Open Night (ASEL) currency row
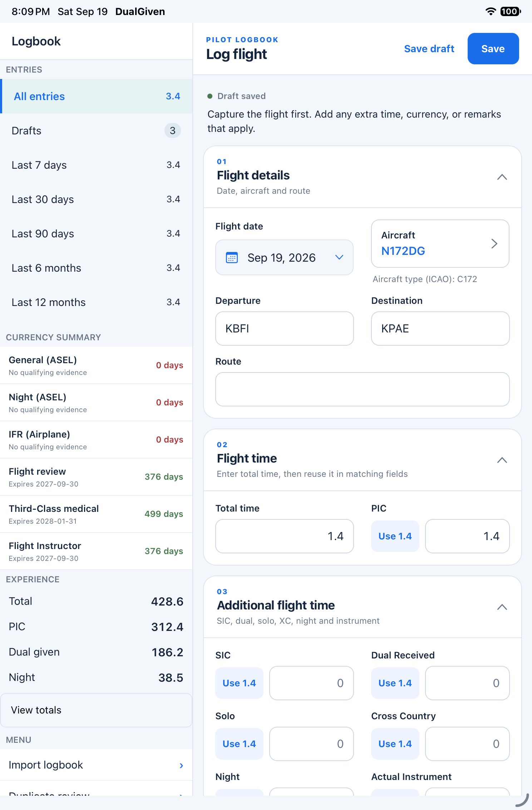This screenshot has width=532, height=810. click(96, 402)
